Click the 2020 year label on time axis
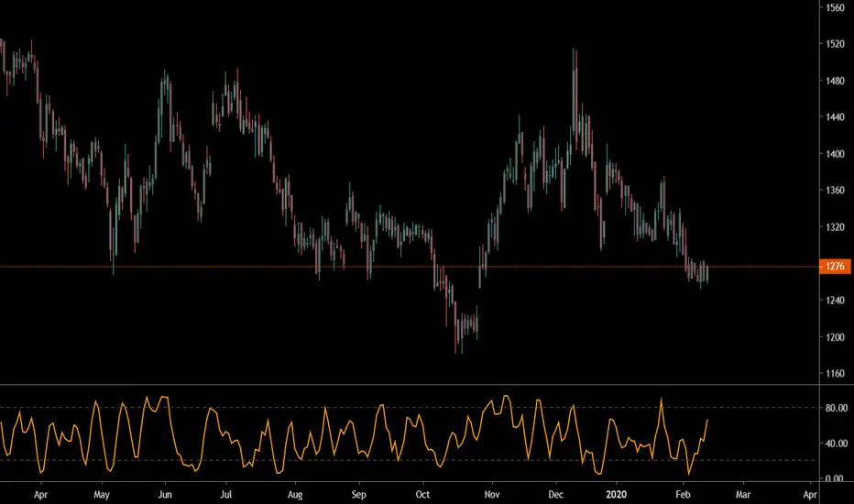854x504 pixels. pyautogui.click(x=616, y=495)
